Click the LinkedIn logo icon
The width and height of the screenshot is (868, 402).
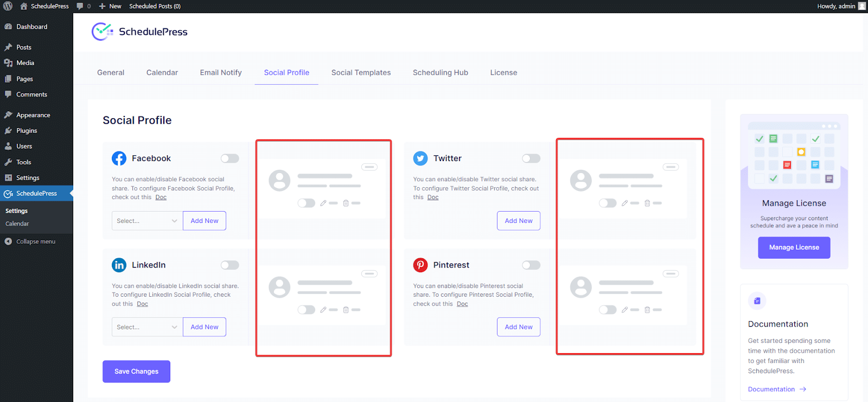(x=119, y=265)
